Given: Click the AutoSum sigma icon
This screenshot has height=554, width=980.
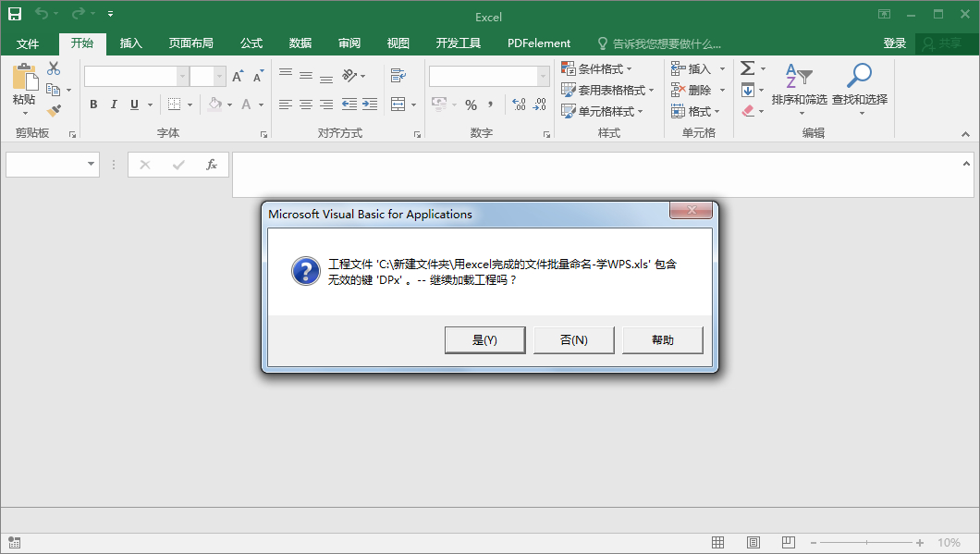Looking at the screenshot, I should (x=747, y=67).
